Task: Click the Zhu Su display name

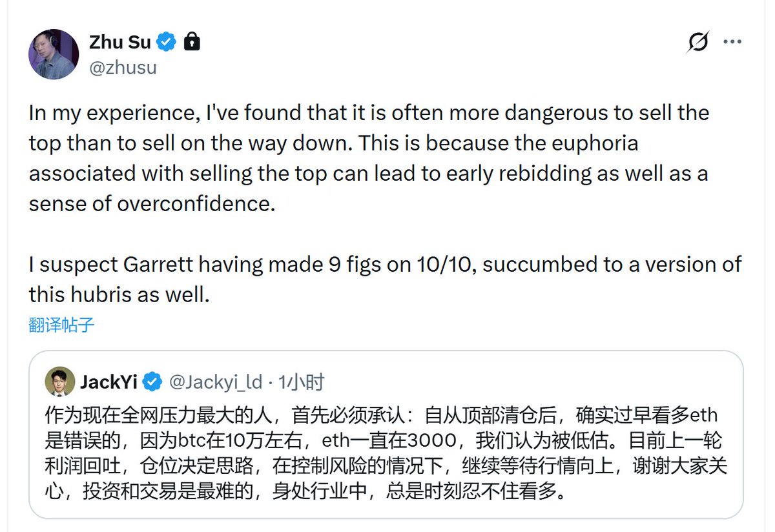Action: 119,43
